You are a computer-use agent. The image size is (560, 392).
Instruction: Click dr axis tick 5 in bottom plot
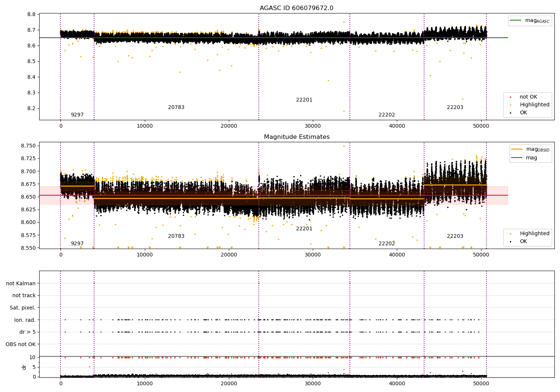pos(34,367)
